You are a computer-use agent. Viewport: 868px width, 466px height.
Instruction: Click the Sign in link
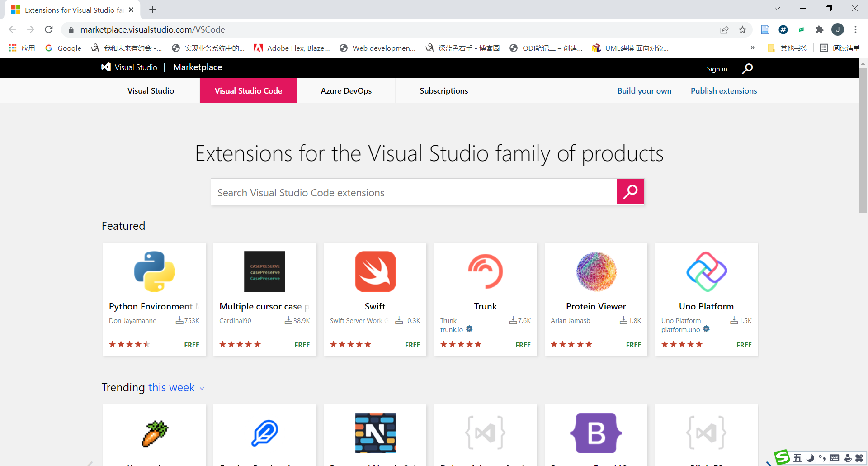click(717, 69)
